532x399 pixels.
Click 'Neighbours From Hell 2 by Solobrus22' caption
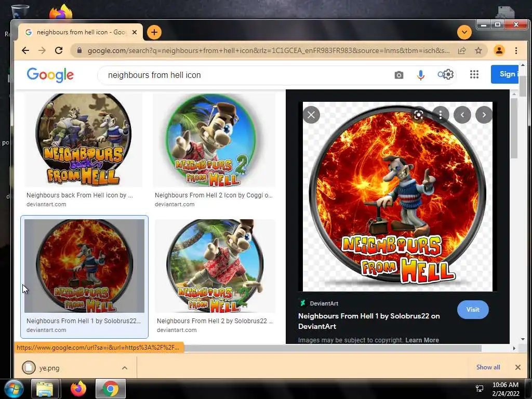[x=215, y=321]
